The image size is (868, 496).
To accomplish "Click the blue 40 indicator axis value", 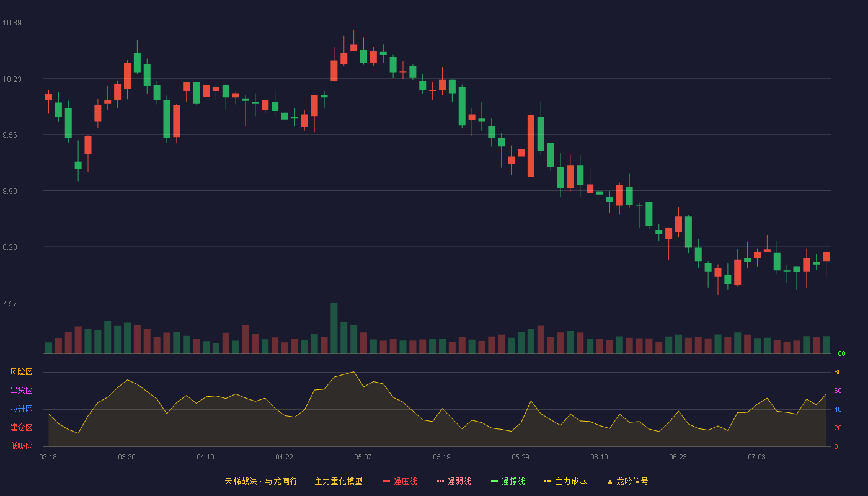I will (838, 409).
